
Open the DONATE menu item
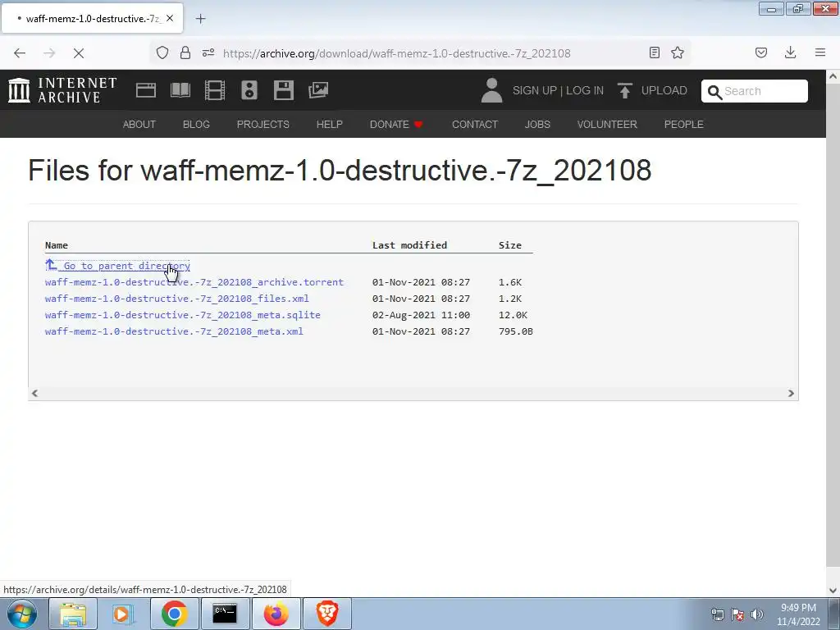coord(396,125)
